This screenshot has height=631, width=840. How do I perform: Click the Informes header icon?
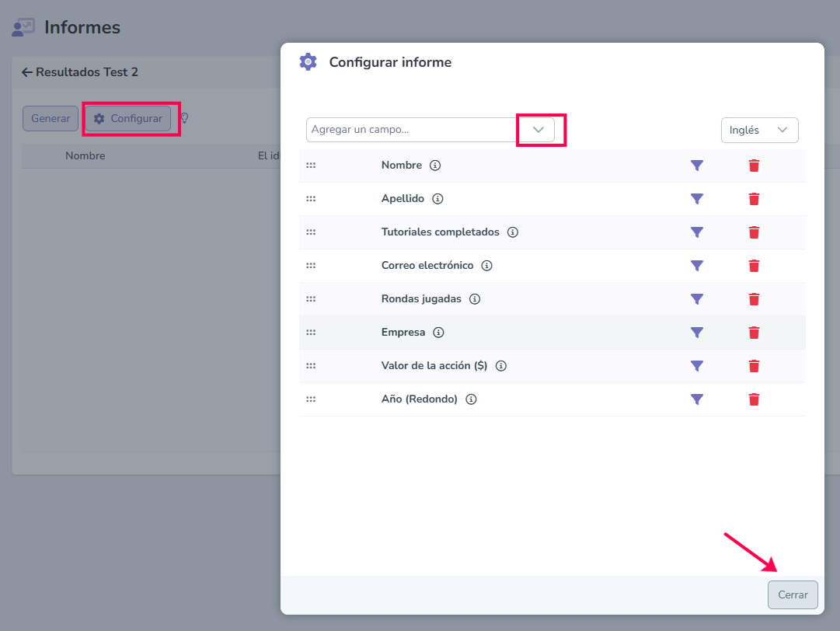click(x=23, y=27)
